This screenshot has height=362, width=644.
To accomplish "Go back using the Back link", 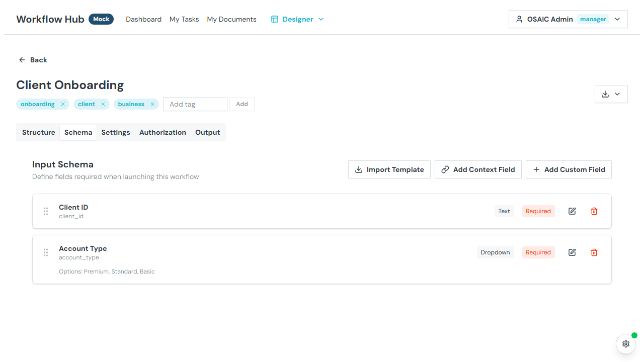I will pyautogui.click(x=33, y=60).
